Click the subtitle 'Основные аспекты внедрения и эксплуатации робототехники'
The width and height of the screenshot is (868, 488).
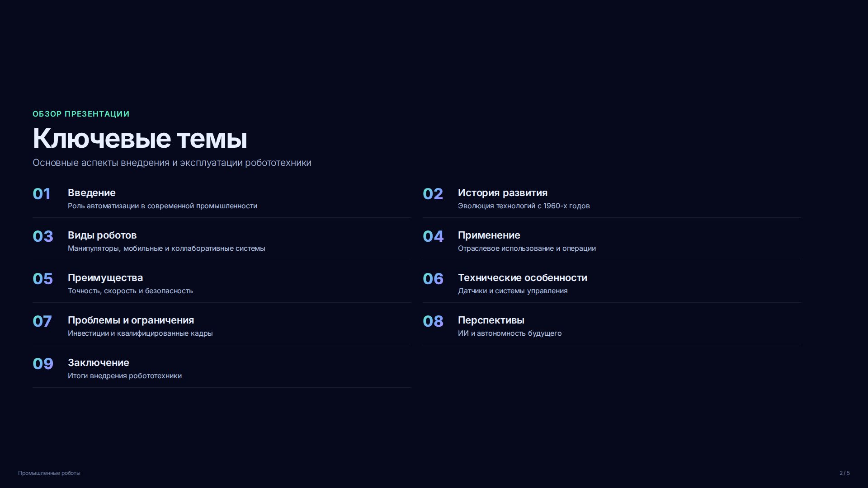coord(172,163)
